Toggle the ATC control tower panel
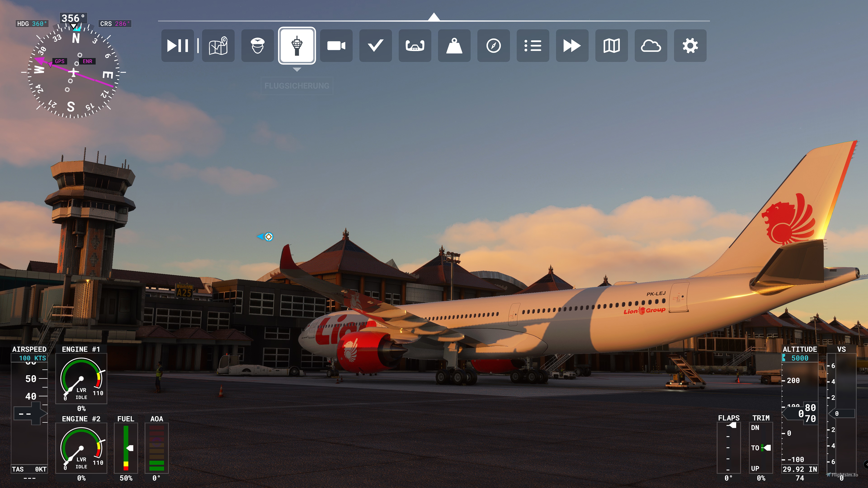The width and height of the screenshot is (868, 488). click(297, 45)
